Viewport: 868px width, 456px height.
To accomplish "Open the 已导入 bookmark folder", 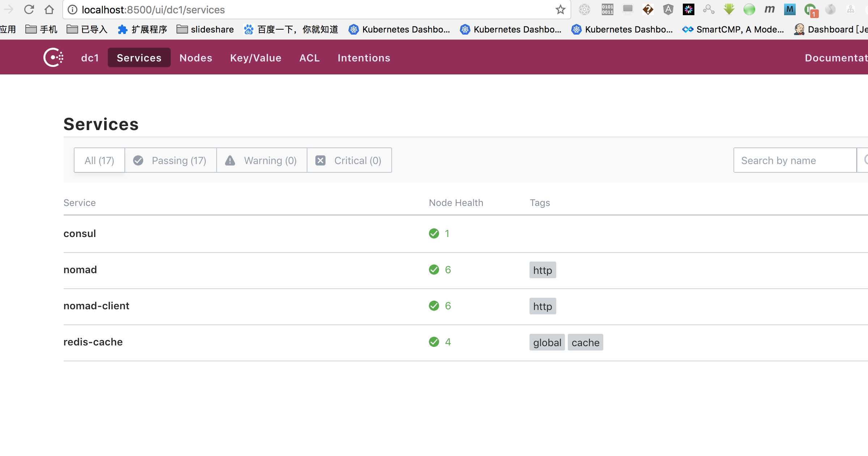I will (87, 29).
